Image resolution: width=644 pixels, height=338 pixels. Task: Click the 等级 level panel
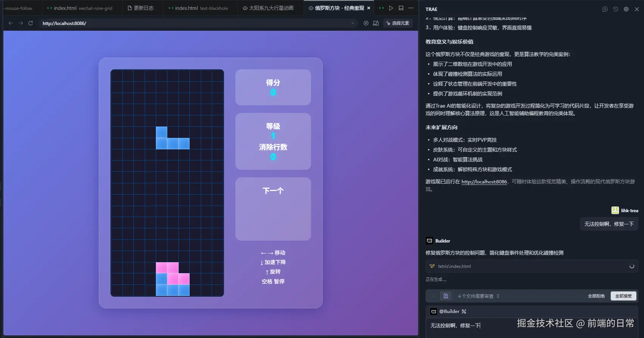click(x=273, y=141)
